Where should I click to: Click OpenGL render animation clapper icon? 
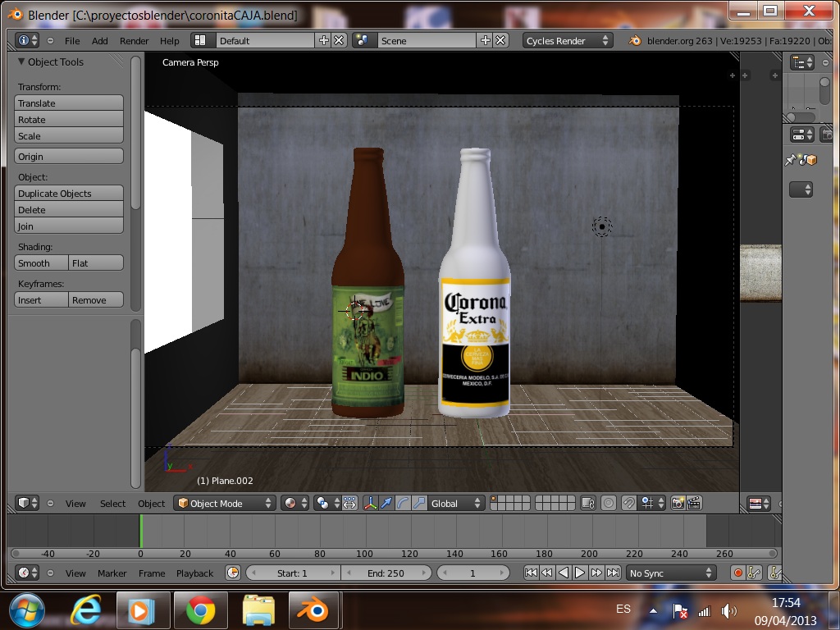(x=694, y=503)
